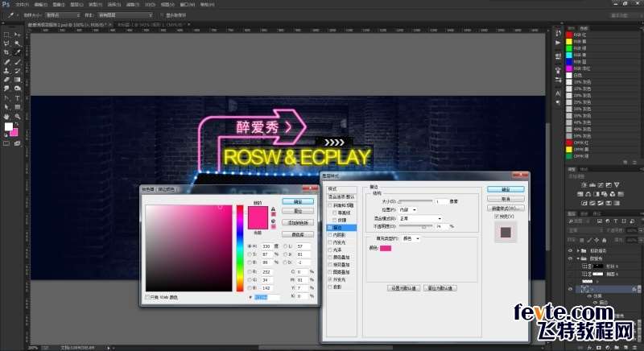Open layer blend mode dropdown in Layers panel

pyautogui.click(x=584, y=230)
